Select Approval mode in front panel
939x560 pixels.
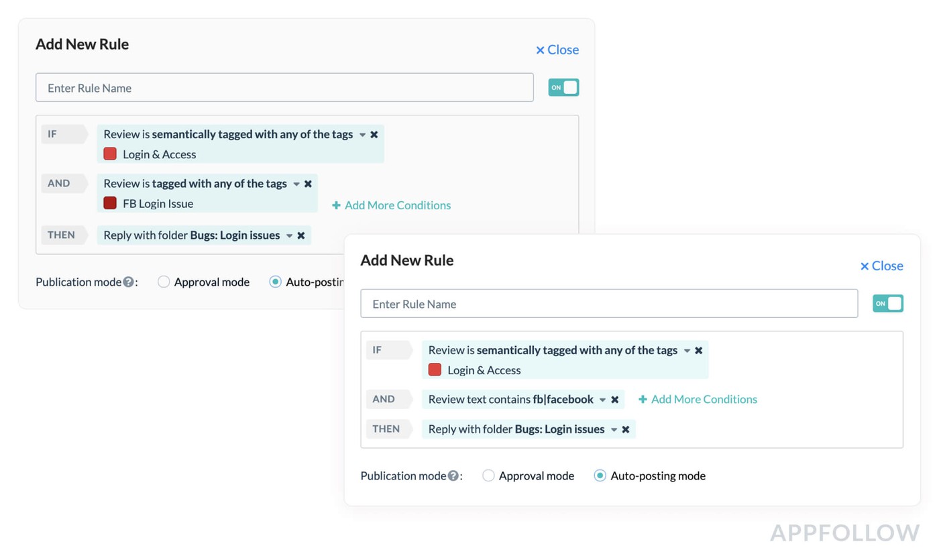click(x=488, y=475)
